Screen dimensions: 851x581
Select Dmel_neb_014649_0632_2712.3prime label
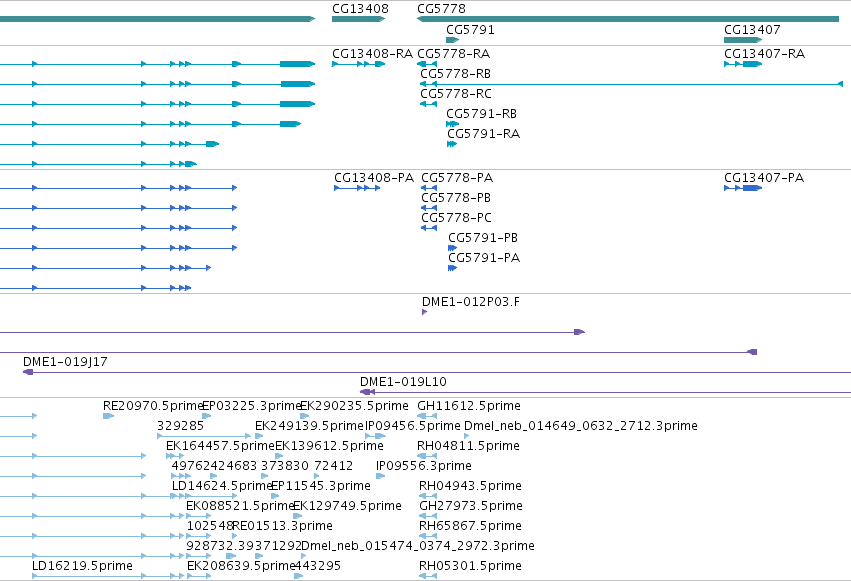(581, 426)
